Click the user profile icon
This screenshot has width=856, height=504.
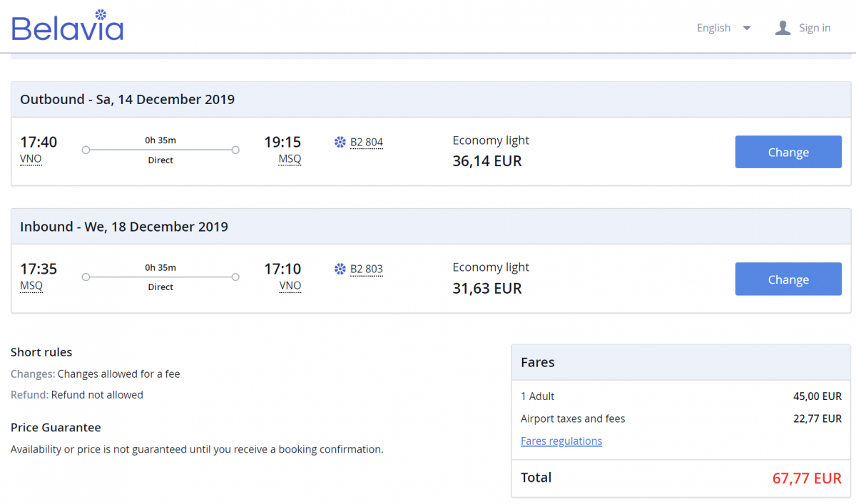(x=783, y=28)
